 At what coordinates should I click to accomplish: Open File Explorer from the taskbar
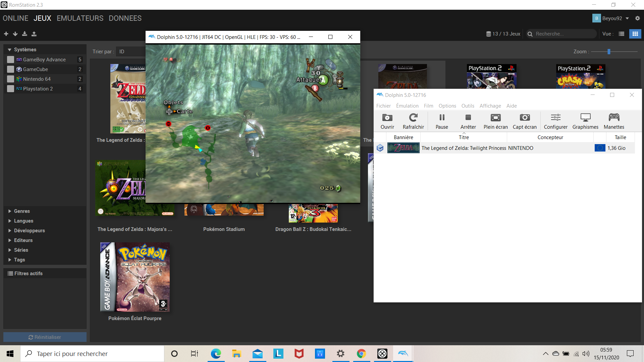point(236,354)
